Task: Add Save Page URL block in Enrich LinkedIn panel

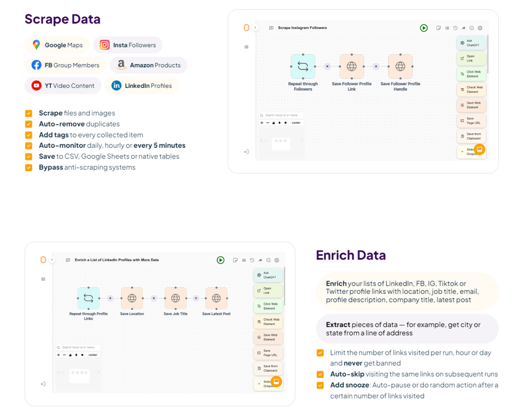Action: tap(268, 353)
